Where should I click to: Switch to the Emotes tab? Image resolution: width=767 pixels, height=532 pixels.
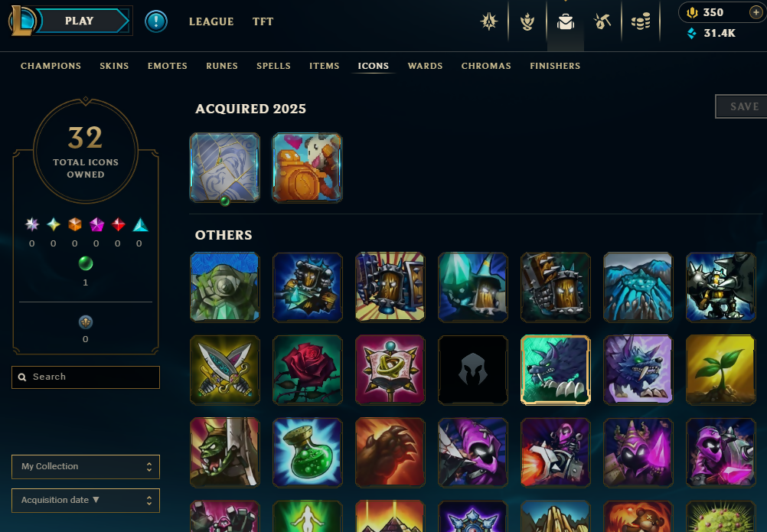coord(168,66)
